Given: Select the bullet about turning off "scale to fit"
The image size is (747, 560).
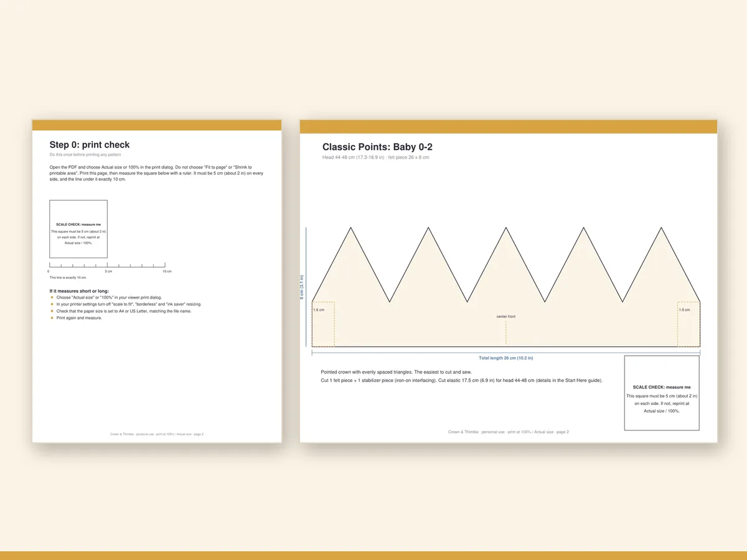Looking at the screenshot, I should [126, 304].
